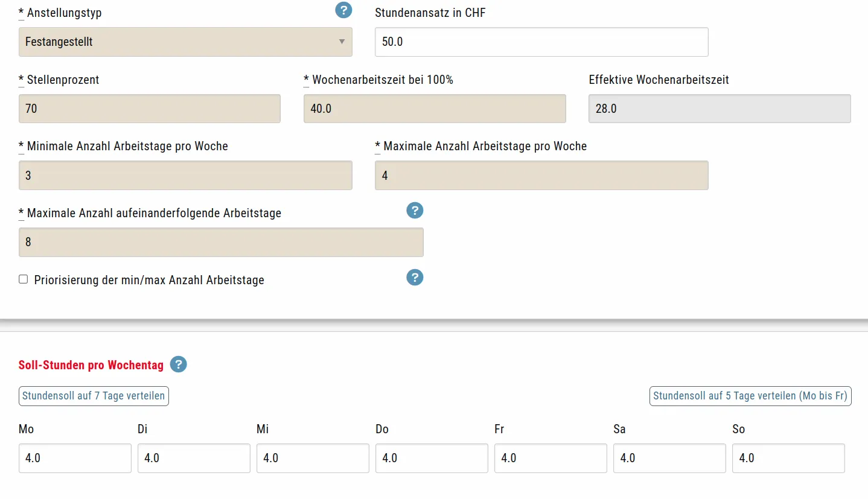Open the Anstellungstyp dropdown showing Festangestellt

tap(185, 42)
